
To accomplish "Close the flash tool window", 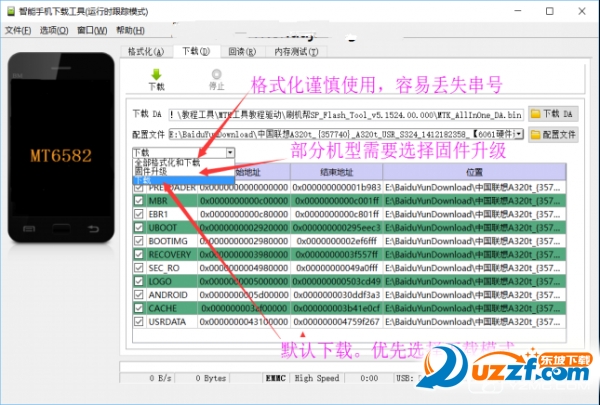I will tap(582, 11).
